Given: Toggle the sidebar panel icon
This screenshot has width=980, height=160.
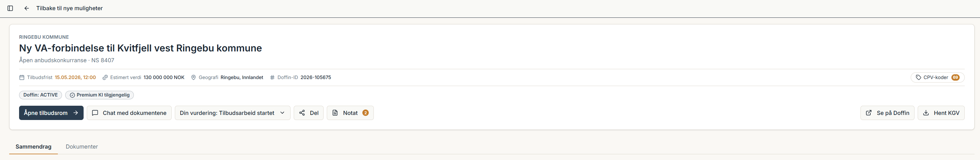Looking at the screenshot, I should point(10,8).
